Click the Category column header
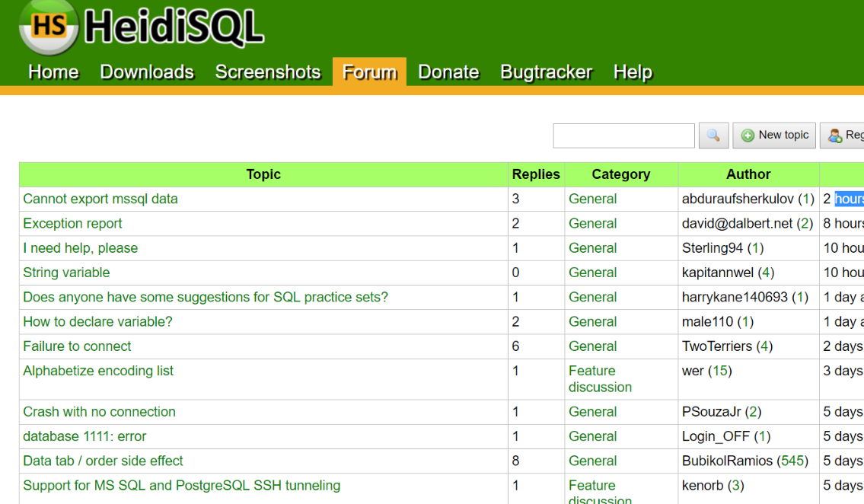Viewport: 864px width, 504px height. coord(621,174)
